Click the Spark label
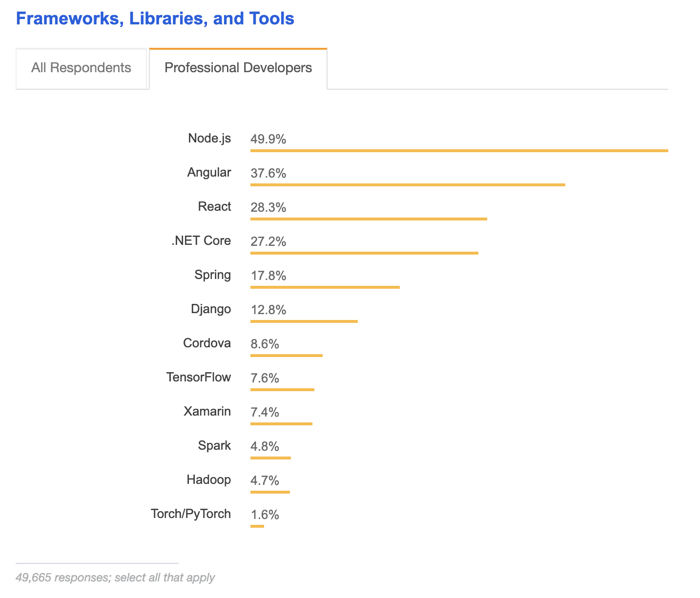 click(x=214, y=445)
